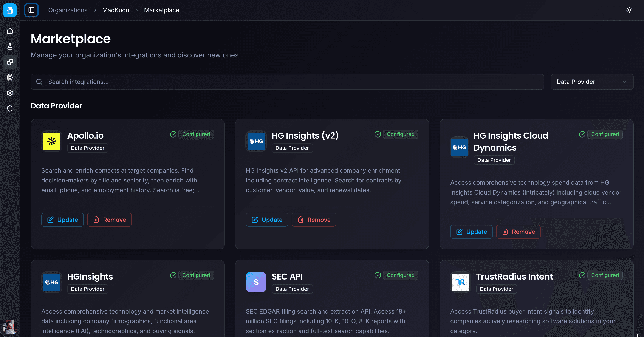
Task: Click Data Provider tag under TrustRadius Intent
Action: point(497,289)
